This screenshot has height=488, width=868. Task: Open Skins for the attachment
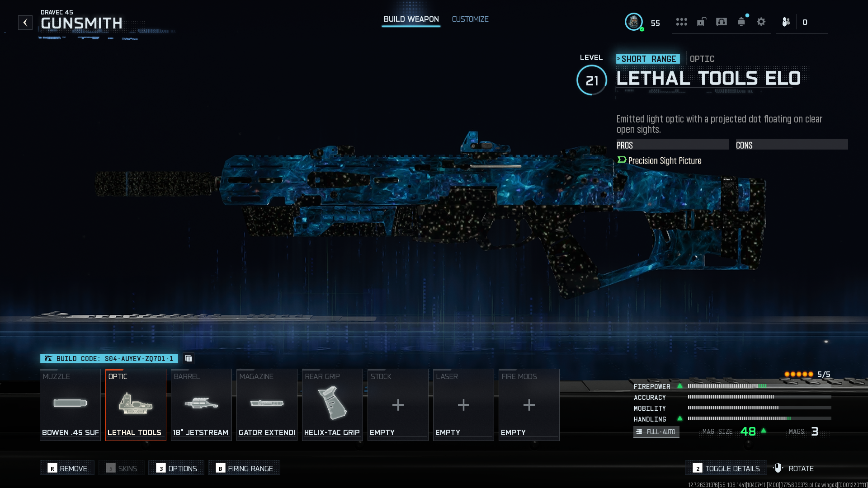[x=122, y=468]
